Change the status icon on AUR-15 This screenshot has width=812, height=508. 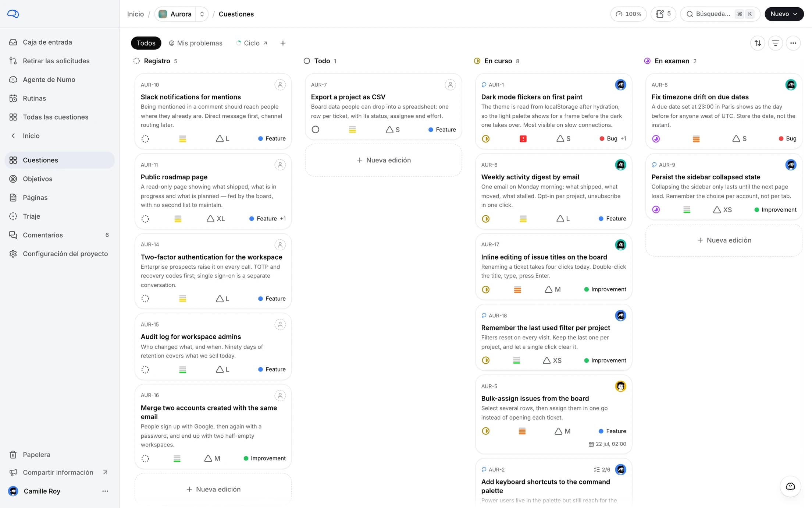tap(145, 370)
